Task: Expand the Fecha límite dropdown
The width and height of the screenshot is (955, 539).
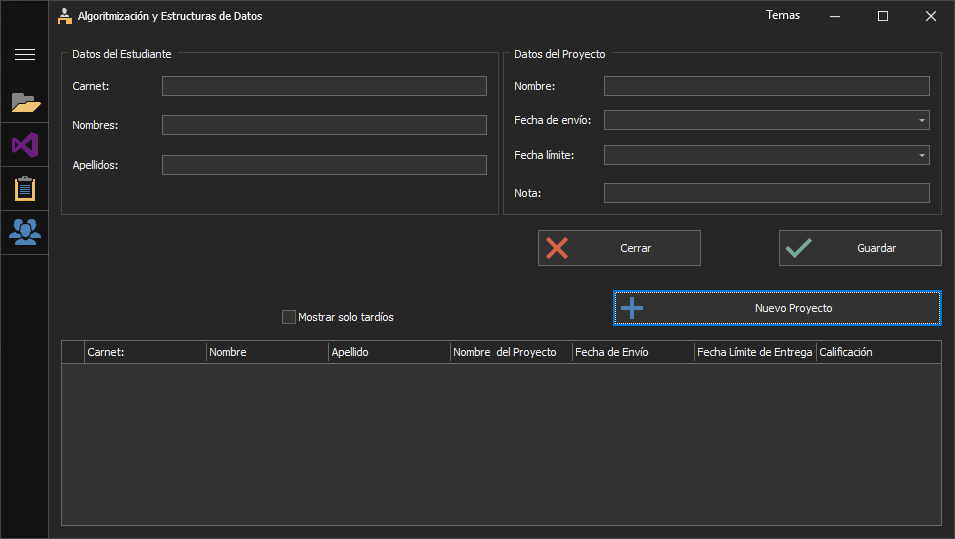Action: click(x=921, y=155)
